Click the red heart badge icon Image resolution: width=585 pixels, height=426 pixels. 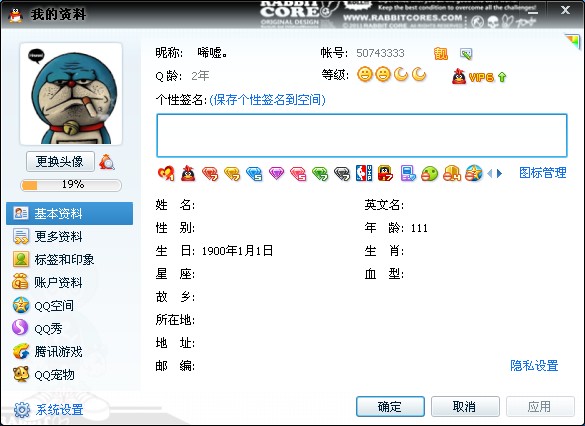click(166, 173)
